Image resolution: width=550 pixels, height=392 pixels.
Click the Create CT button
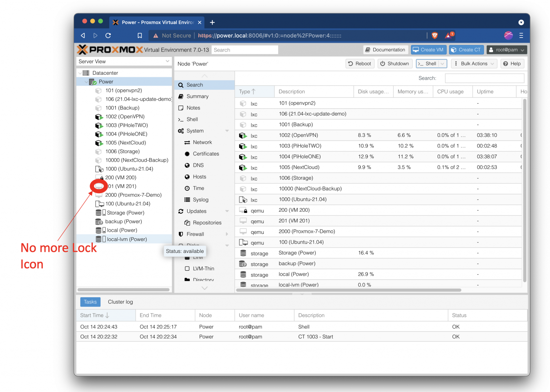[x=466, y=49]
